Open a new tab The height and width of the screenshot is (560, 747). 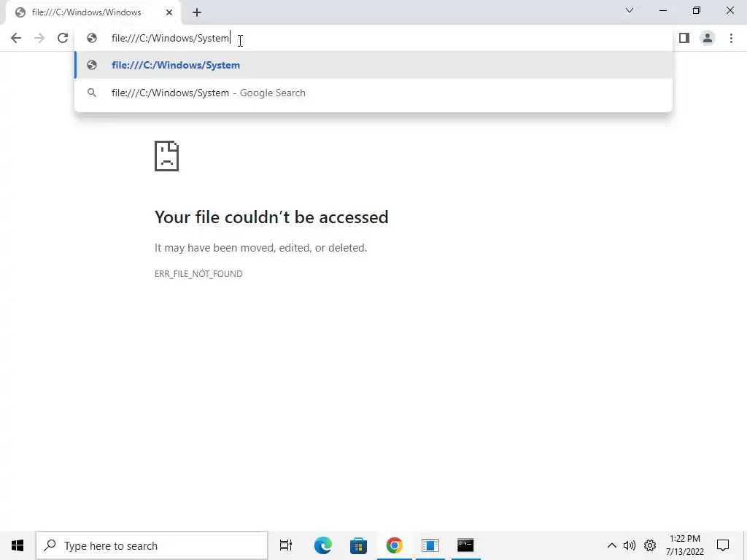pyautogui.click(x=197, y=12)
